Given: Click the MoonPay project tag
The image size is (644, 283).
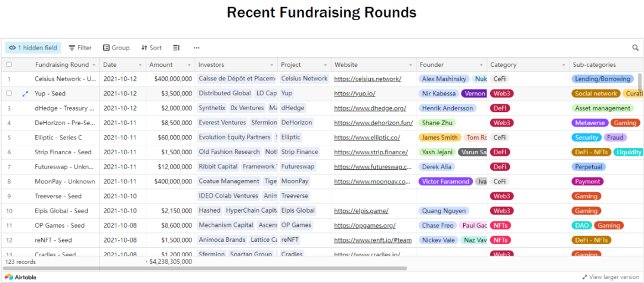Looking at the screenshot, I should (x=295, y=181).
